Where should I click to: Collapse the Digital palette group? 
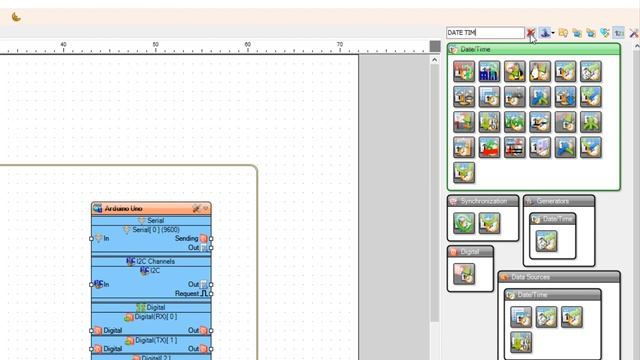[470, 252]
